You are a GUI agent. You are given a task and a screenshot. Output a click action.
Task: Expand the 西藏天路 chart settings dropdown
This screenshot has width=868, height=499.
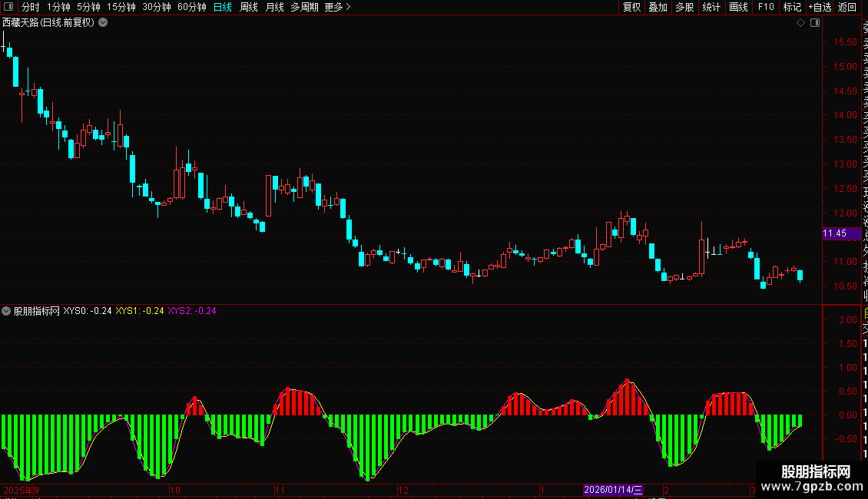click(x=103, y=23)
